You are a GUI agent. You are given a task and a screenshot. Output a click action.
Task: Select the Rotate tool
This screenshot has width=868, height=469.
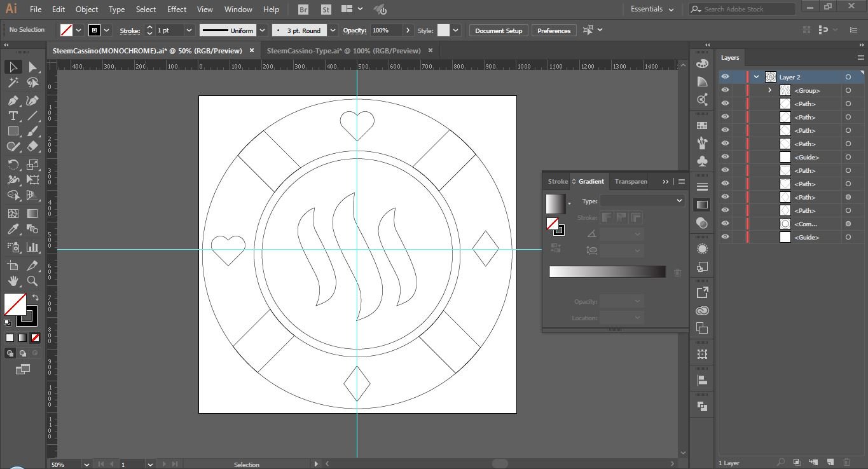coord(13,165)
